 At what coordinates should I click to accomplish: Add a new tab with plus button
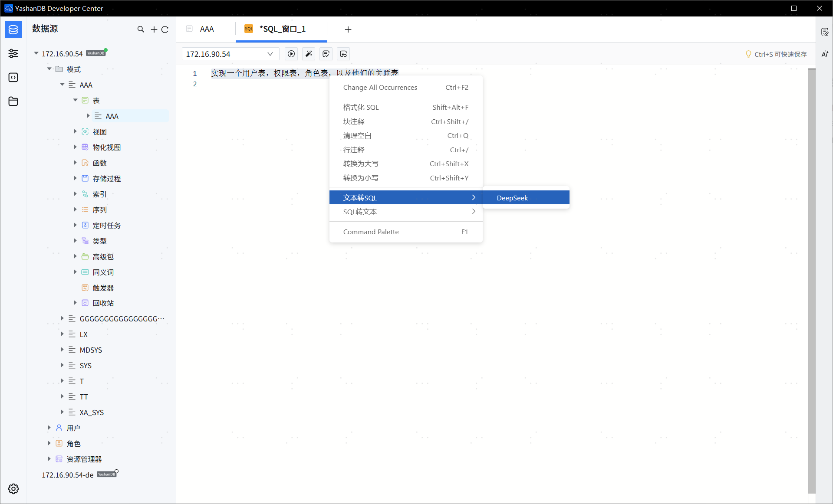coord(348,29)
